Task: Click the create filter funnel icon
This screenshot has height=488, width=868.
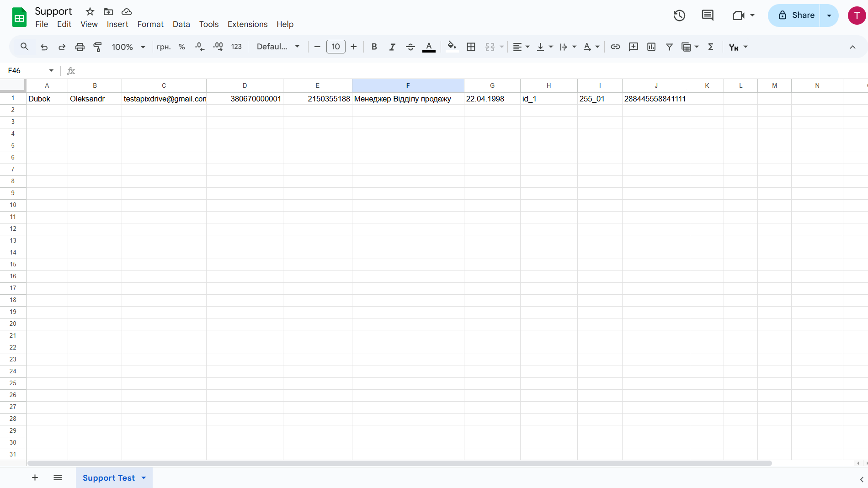Action: [x=669, y=47]
